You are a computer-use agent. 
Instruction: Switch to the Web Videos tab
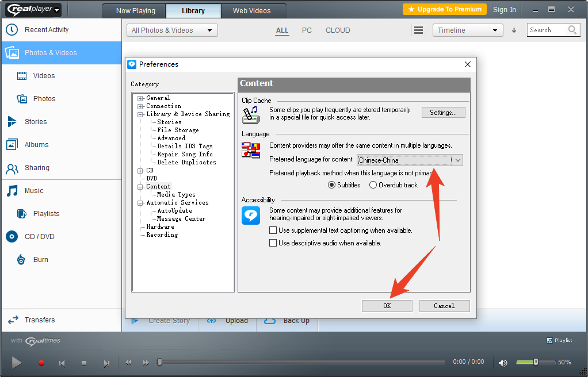[x=251, y=10]
